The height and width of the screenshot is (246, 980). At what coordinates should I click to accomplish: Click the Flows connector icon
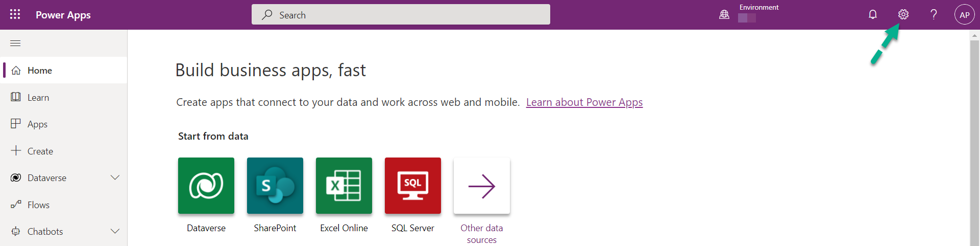[x=16, y=204]
